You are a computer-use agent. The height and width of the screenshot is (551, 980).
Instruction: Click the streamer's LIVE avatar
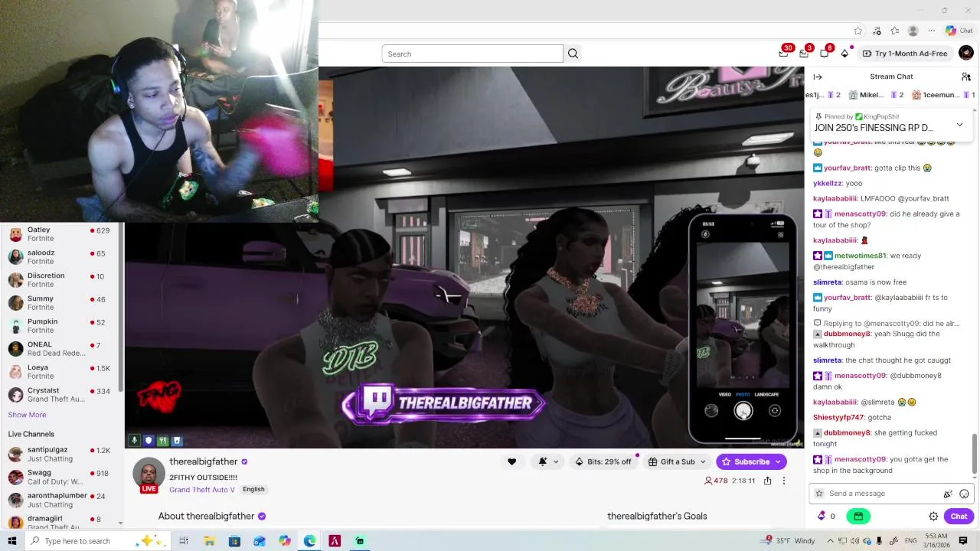pos(149,474)
